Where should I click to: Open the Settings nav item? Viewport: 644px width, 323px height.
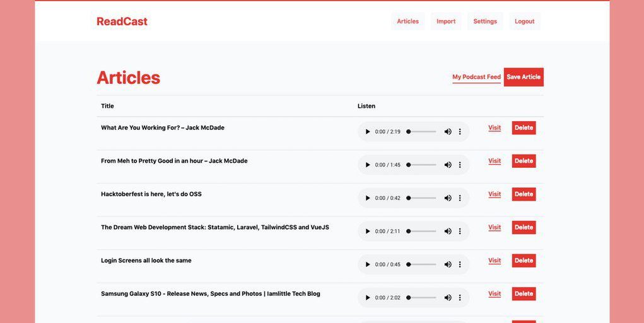pyautogui.click(x=485, y=21)
